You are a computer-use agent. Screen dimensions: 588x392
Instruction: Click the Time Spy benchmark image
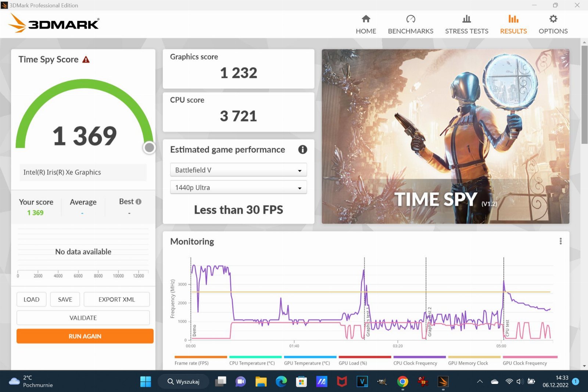tap(445, 136)
